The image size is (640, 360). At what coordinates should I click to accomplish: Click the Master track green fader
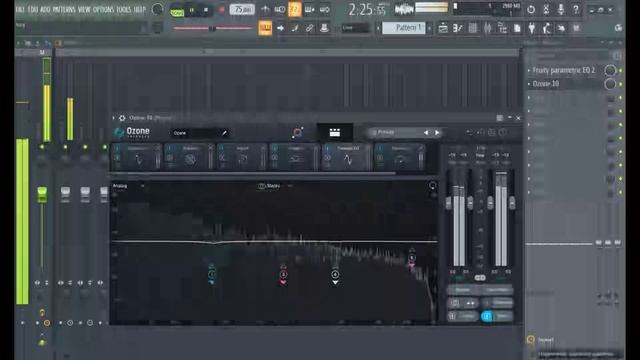tap(42, 194)
